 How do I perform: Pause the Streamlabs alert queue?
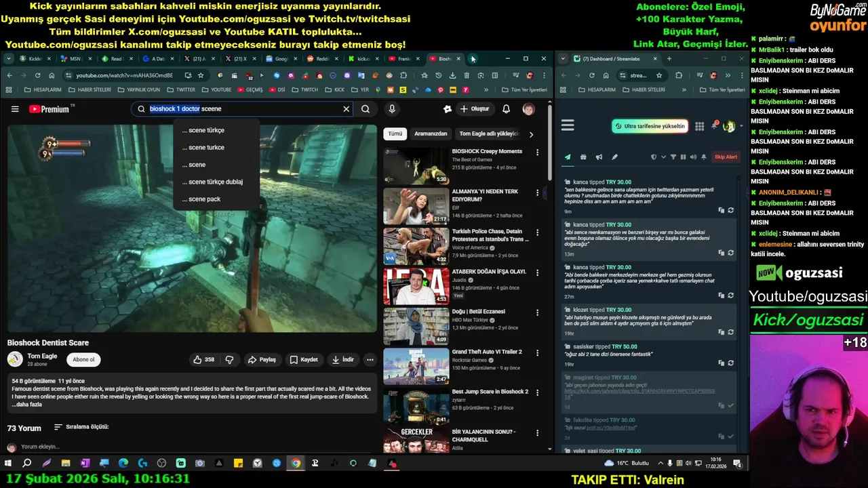click(683, 157)
